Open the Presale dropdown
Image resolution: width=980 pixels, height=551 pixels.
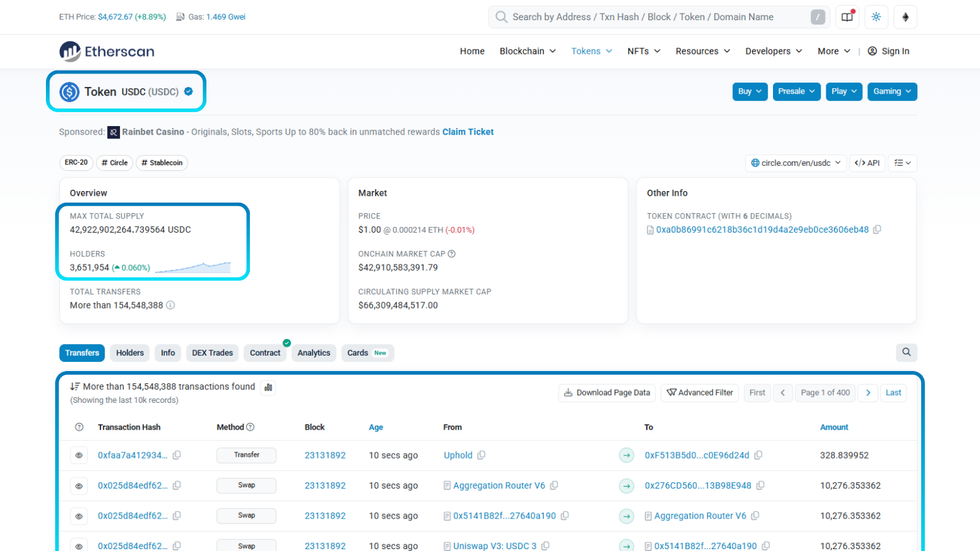[796, 91]
